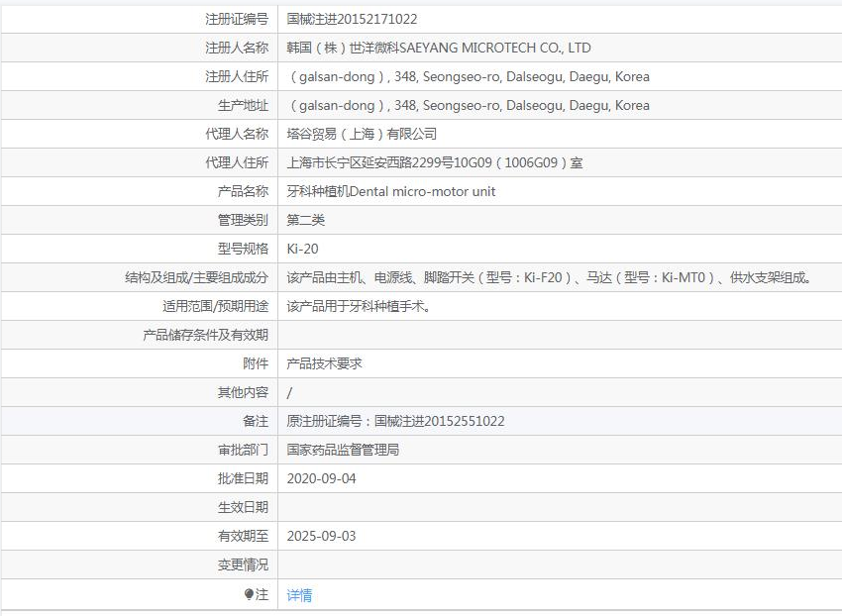842x616 pixels.
Task: Click the 有效期至 label
Action: 243,536
